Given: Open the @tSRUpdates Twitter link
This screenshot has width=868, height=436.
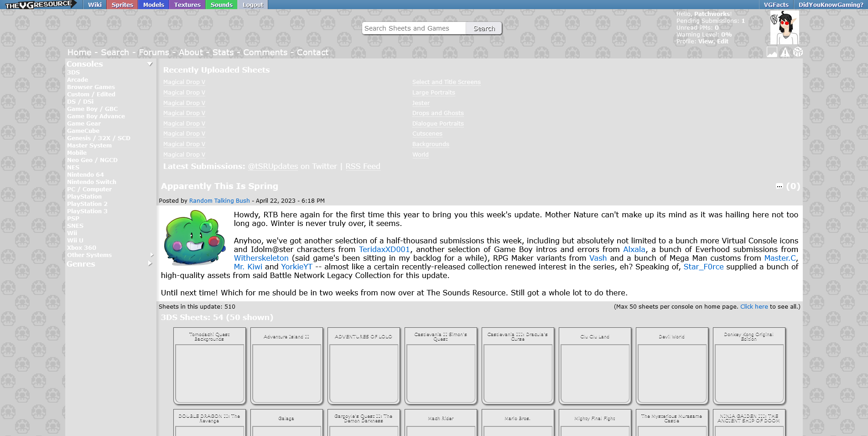Looking at the screenshot, I should tap(273, 167).
